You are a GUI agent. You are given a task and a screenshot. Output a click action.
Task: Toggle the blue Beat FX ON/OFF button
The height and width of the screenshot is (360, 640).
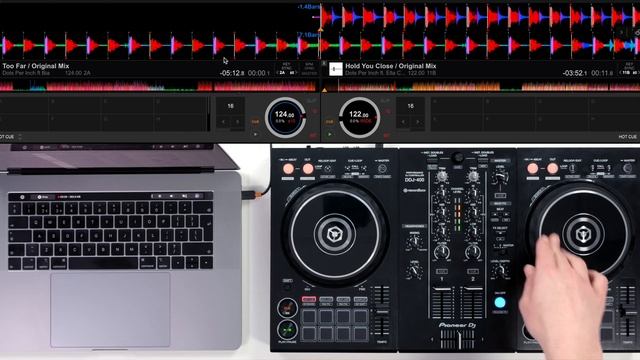pos(500,302)
